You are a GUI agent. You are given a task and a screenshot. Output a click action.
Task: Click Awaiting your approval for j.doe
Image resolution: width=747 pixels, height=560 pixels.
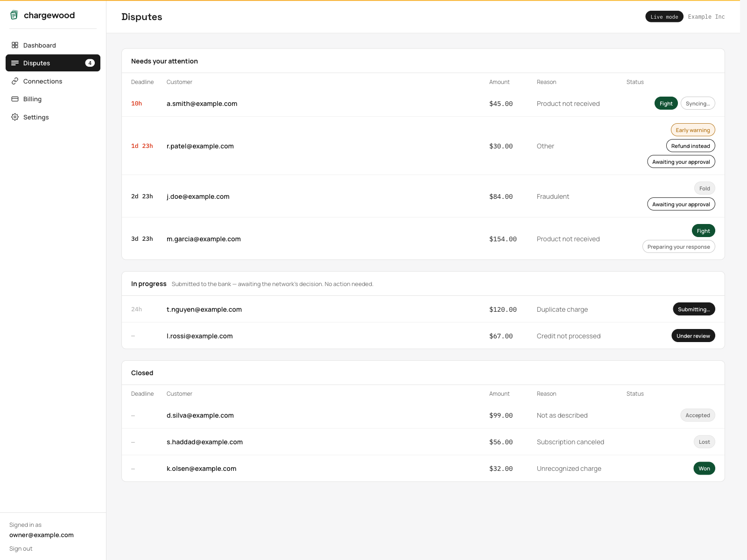point(681,204)
